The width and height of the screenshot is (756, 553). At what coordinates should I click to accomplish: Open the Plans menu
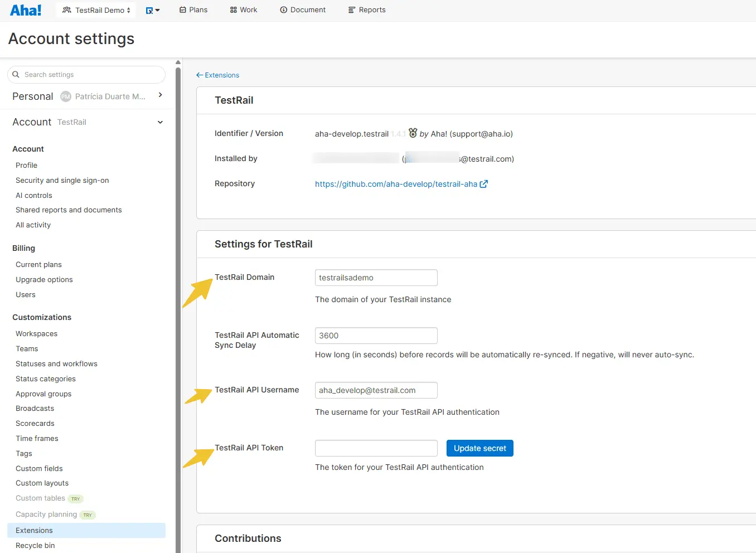(193, 10)
